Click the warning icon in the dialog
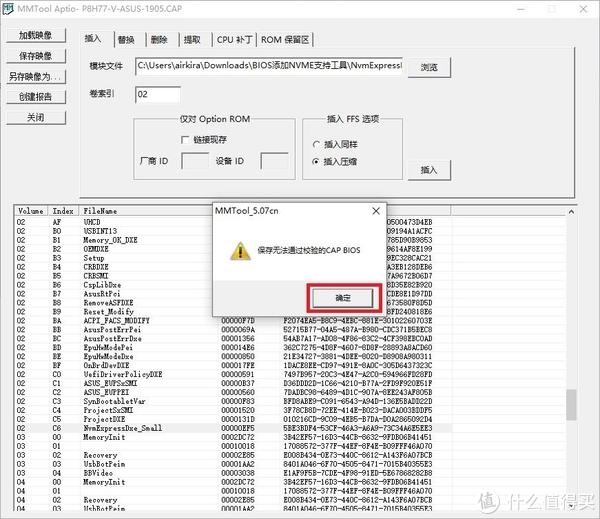Image resolution: width=600 pixels, height=519 pixels. 240,251
